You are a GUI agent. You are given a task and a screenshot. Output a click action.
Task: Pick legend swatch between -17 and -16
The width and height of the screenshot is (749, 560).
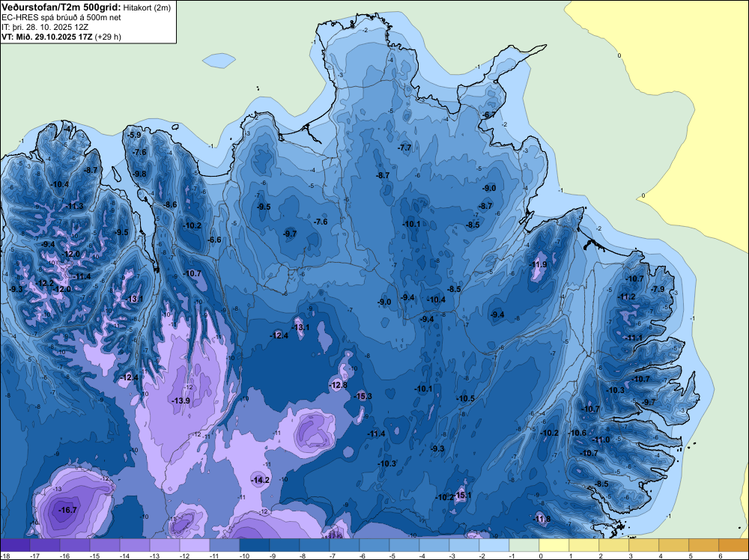(44, 545)
